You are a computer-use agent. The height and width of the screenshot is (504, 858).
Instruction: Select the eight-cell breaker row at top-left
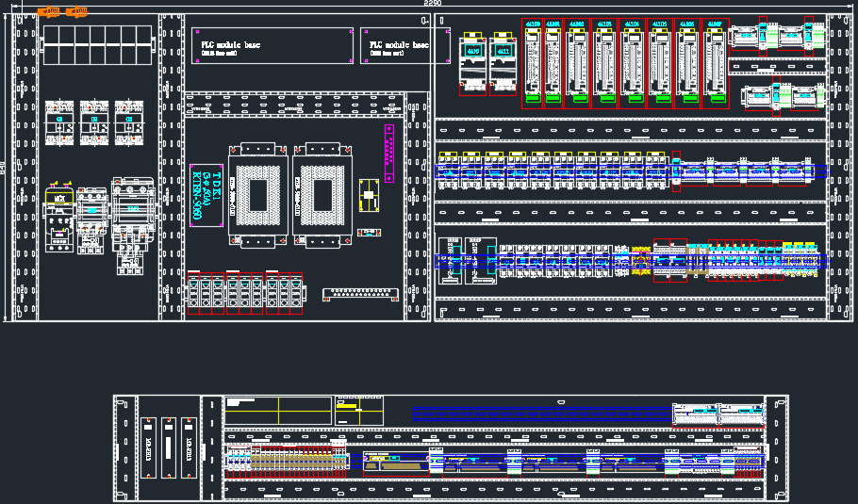[97, 45]
